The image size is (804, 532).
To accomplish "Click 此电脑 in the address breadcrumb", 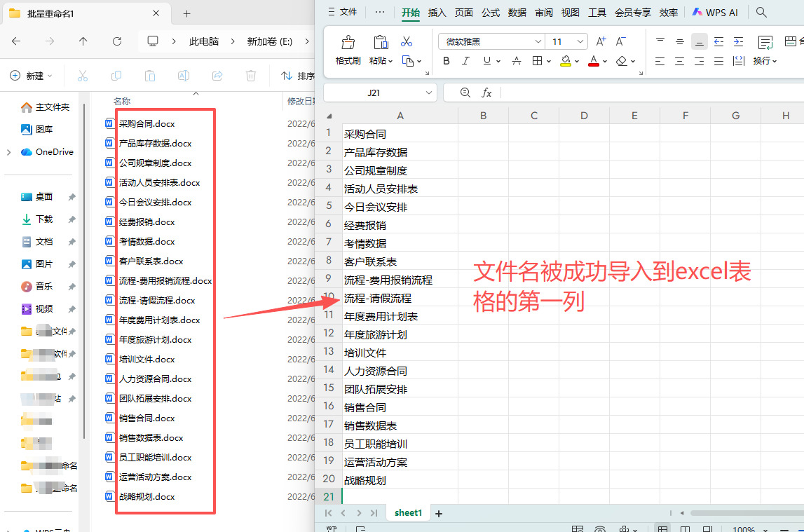I will coord(204,41).
